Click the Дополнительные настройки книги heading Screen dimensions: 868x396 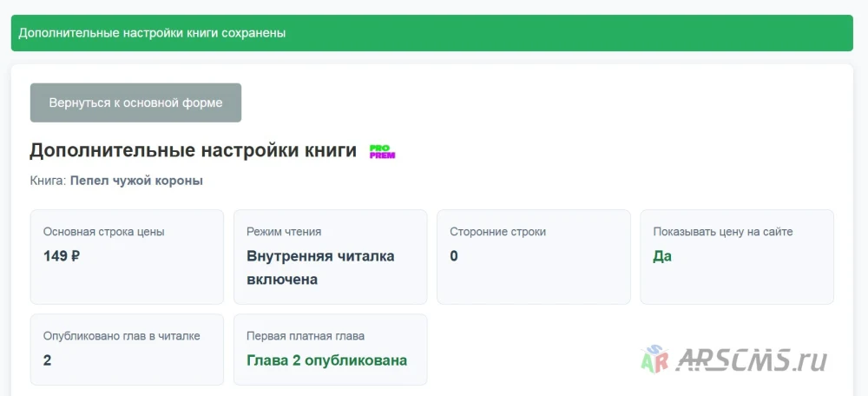pos(194,150)
